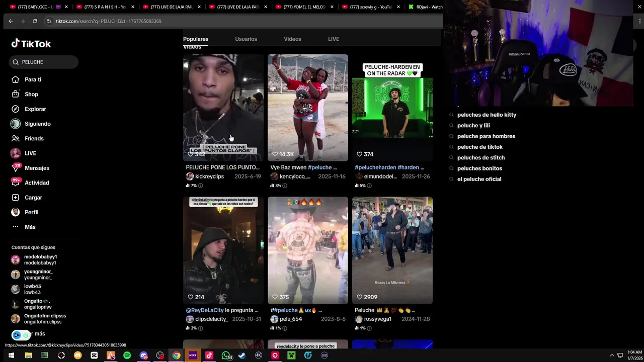The image size is (644, 362).
Task: Open kickreyclips profile link
Action: [209, 176]
